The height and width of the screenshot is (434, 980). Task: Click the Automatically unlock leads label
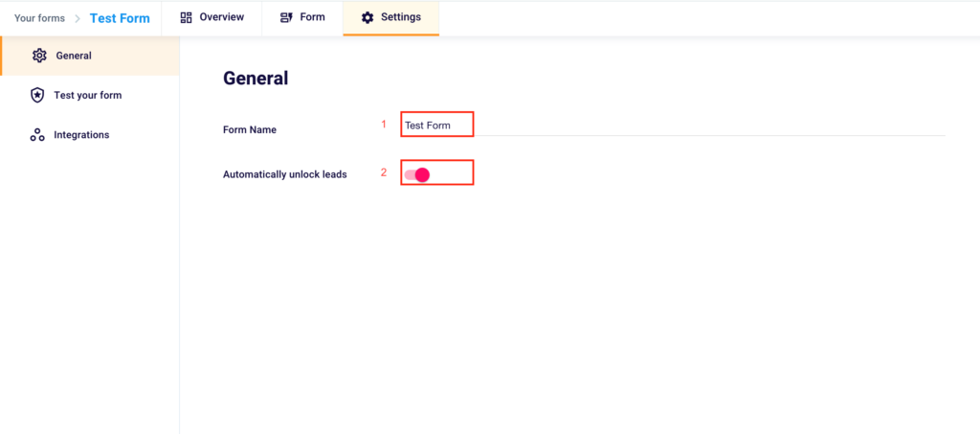coord(284,174)
